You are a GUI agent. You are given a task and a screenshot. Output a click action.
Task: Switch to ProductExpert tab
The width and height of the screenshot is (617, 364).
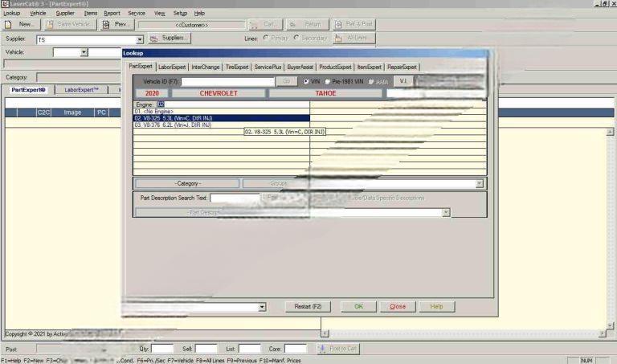(335, 67)
